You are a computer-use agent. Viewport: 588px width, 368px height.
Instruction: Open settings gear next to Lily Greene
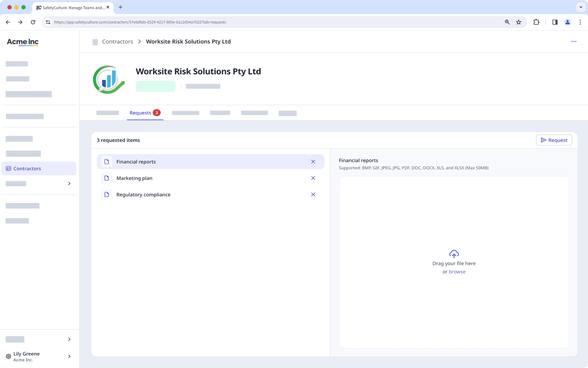click(x=8, y=356)
